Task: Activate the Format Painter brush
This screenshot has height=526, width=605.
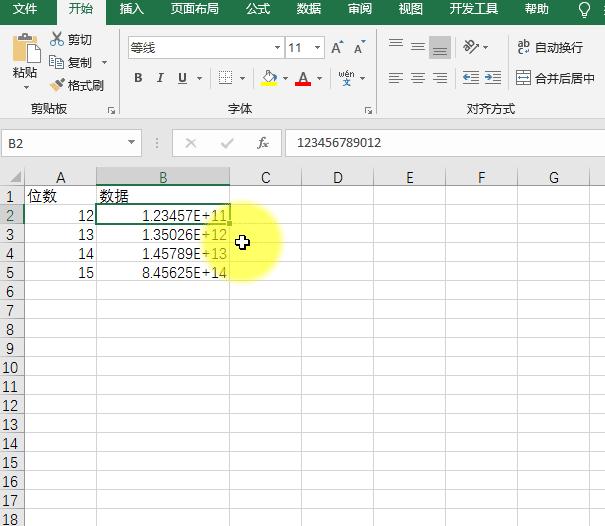Action: [57, 85]
